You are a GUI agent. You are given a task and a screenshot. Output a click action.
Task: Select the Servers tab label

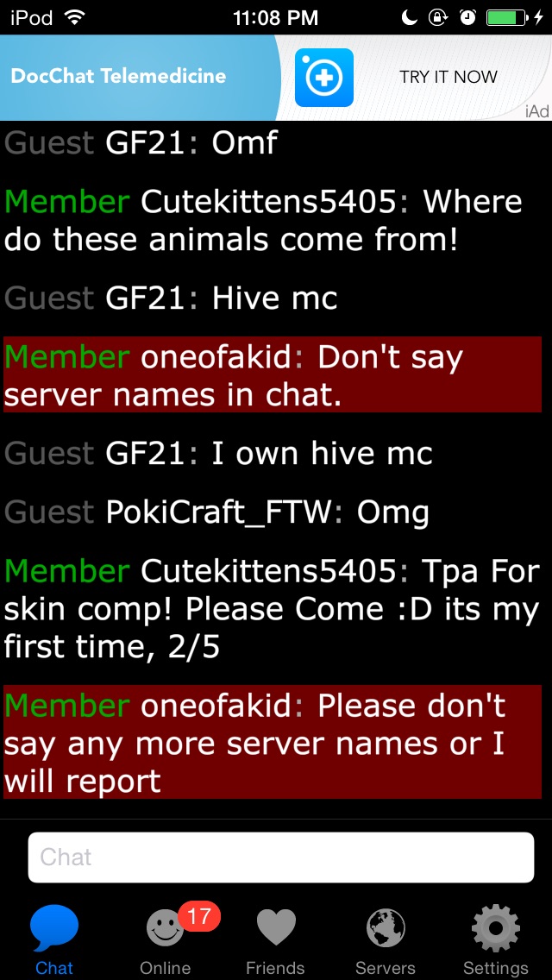pos(386,968)
